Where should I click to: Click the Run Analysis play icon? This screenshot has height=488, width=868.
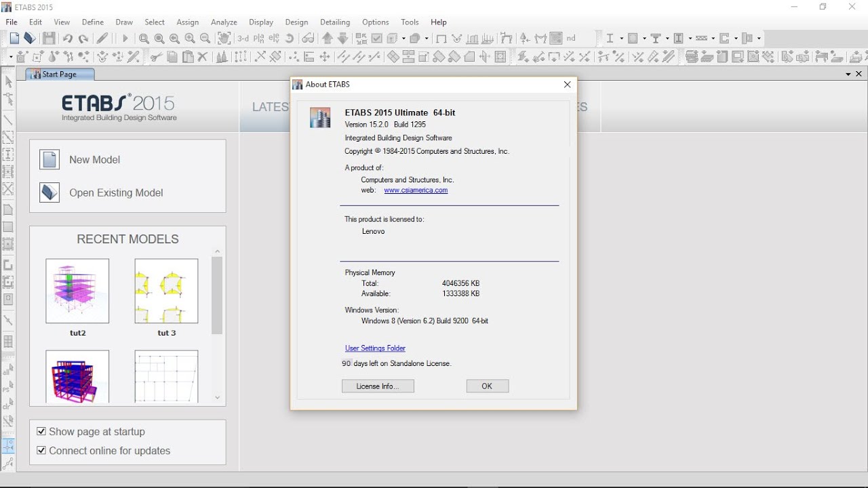pos(125,39)
